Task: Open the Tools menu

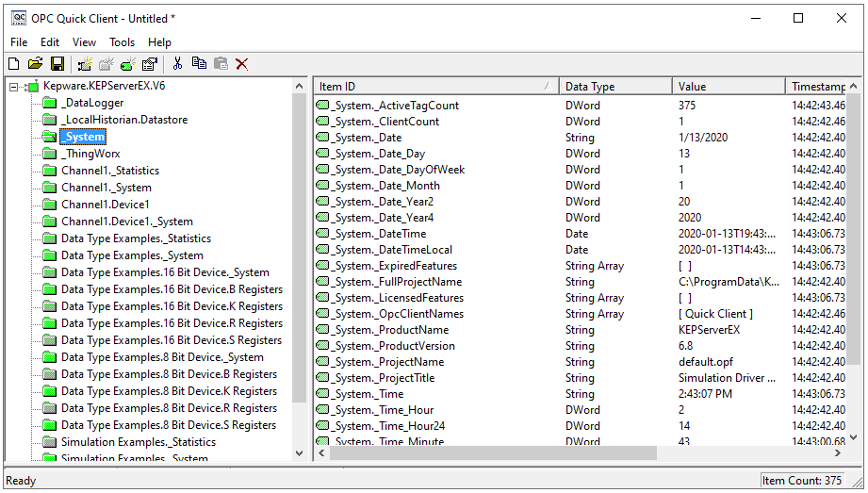Action: (x=122, y=42)
